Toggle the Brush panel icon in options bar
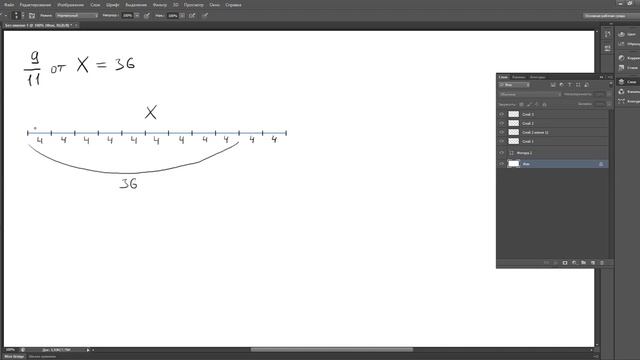 pos(32,16)
